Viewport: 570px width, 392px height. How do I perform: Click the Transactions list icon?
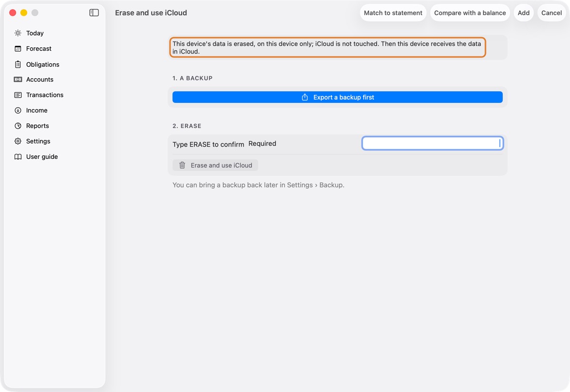pyautogui.click(x=18, y=95)
